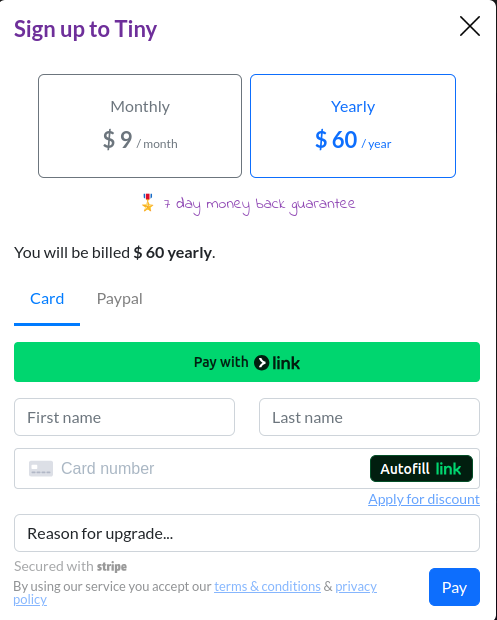Click the medal icon beside money back guarantee
Image resolution: width=497 pixels, height=620 pixels.
(147, 203)
